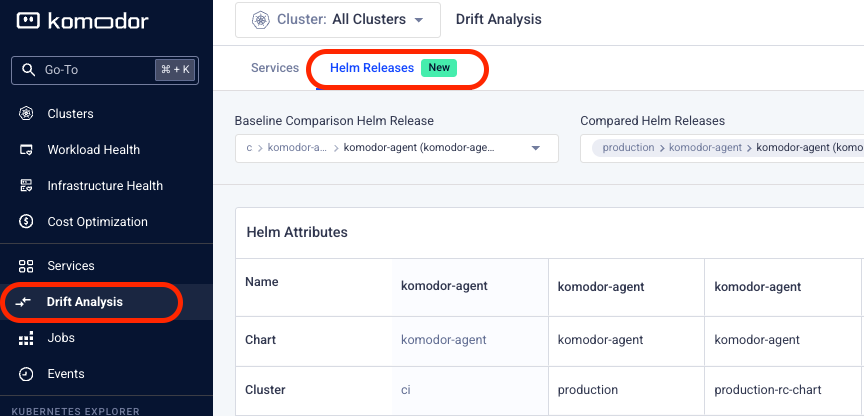Switch to the Services tab
This screenshot has height=416, width=864.
pyautogui.click(x=275, y=68)
